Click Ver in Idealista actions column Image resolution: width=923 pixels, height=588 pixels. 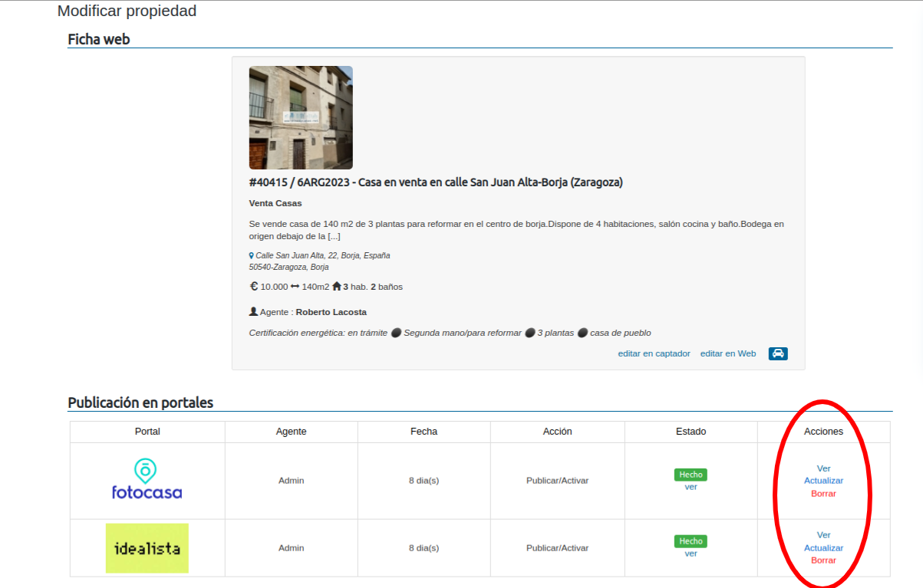823,535
